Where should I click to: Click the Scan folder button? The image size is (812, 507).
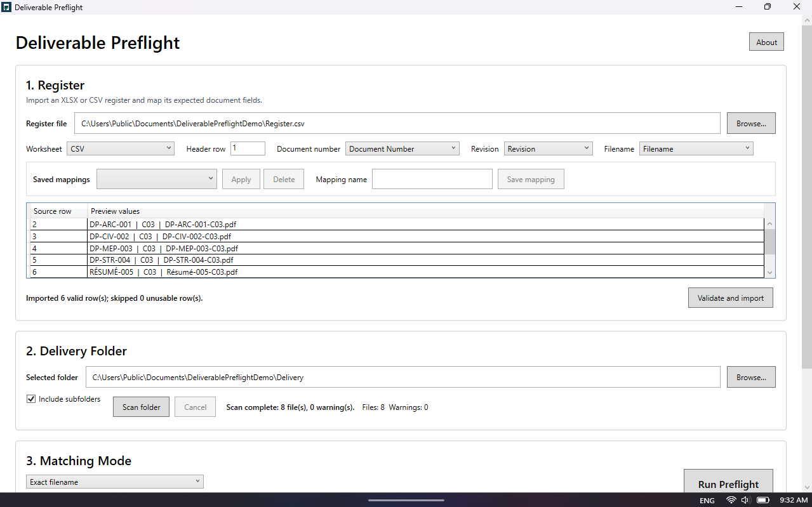coord(141,407)
